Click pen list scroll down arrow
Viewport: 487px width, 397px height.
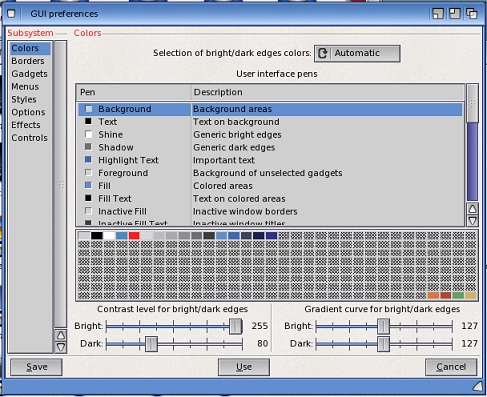[x=472, y=221]
